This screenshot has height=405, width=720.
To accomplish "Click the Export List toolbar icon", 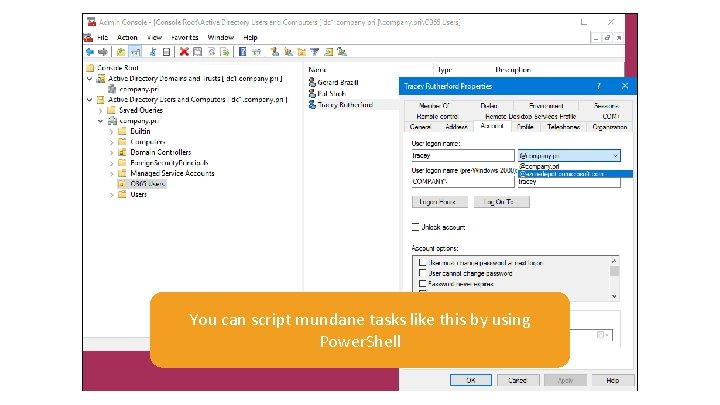I will tap(225, 52).
